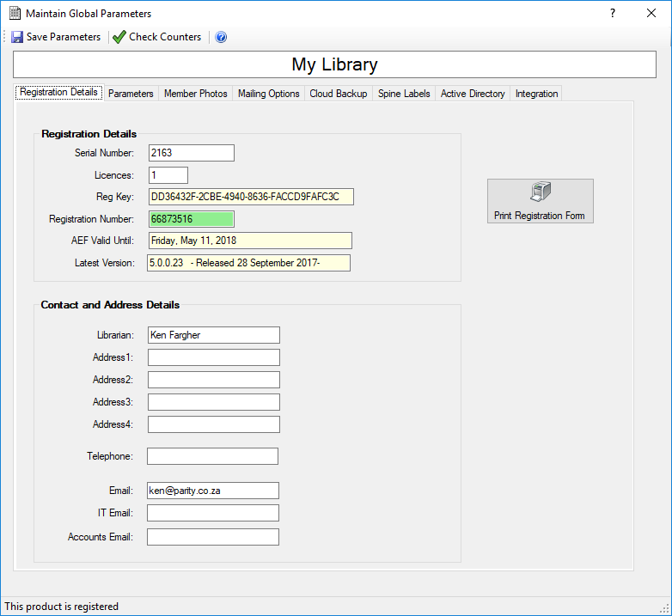Click the green Registration Number field

[x=192, y=219]
